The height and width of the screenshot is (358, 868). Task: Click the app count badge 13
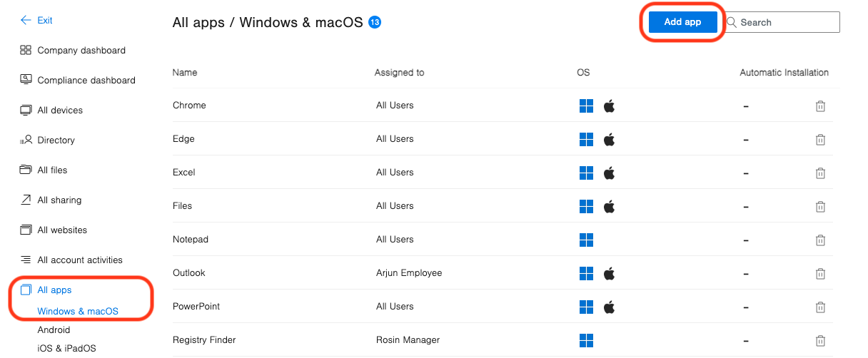coord(375,22)
